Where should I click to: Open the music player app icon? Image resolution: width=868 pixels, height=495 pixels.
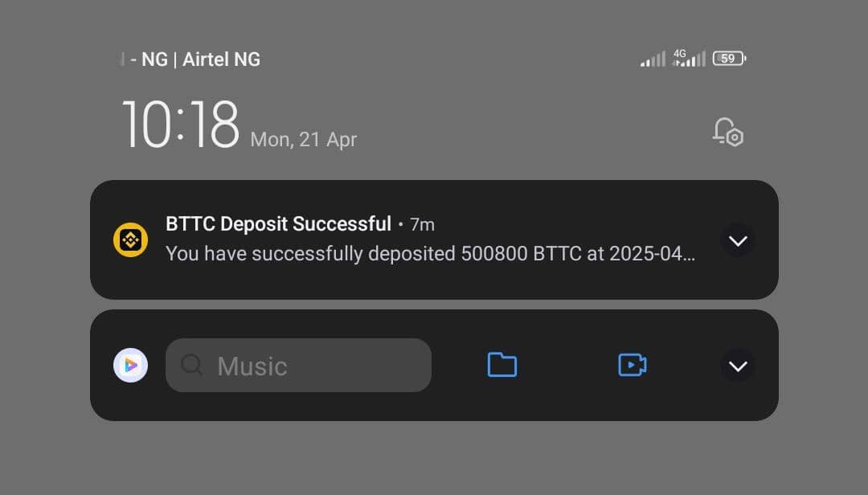131,366
